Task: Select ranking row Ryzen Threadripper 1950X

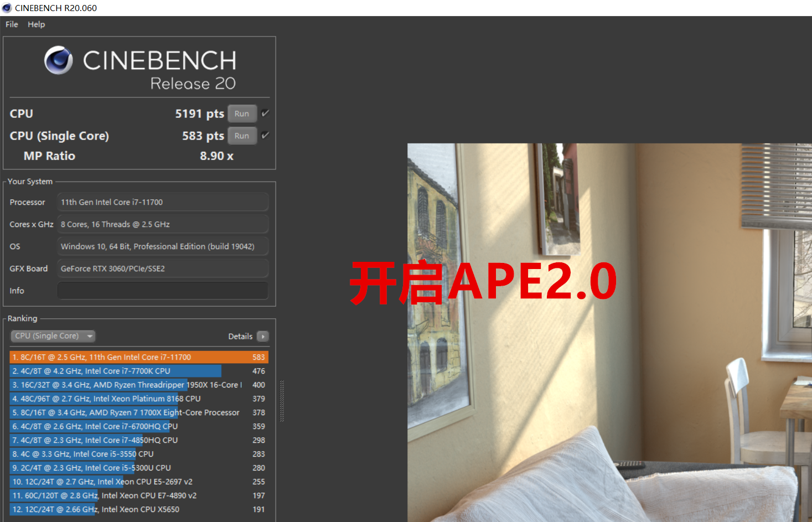Action: [139, 385]
